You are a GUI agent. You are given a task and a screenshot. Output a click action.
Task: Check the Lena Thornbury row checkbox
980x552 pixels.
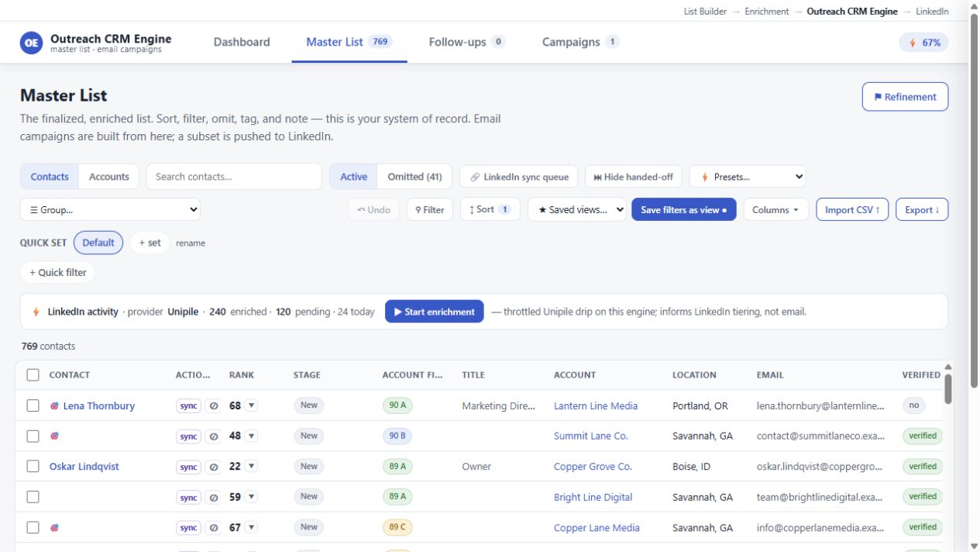tap(33, 405)
